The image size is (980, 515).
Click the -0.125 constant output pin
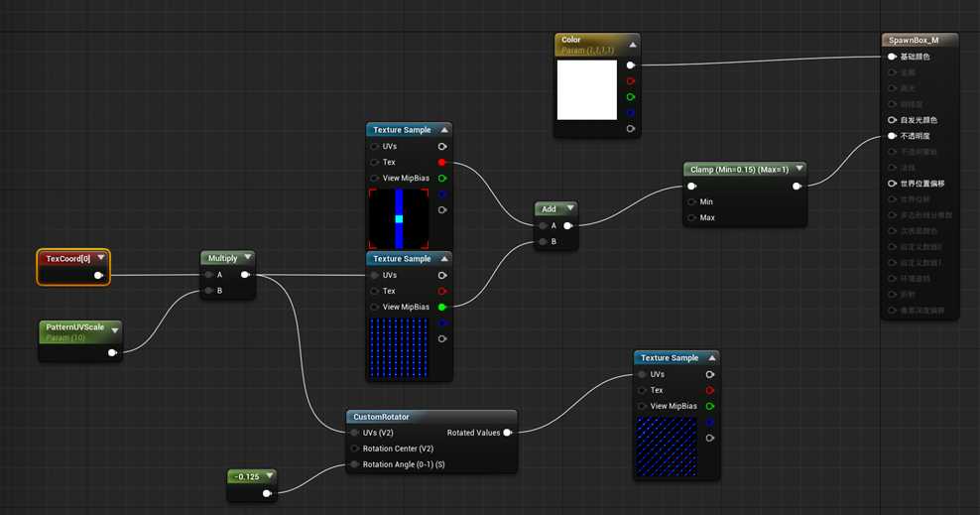tap(267, 493)
